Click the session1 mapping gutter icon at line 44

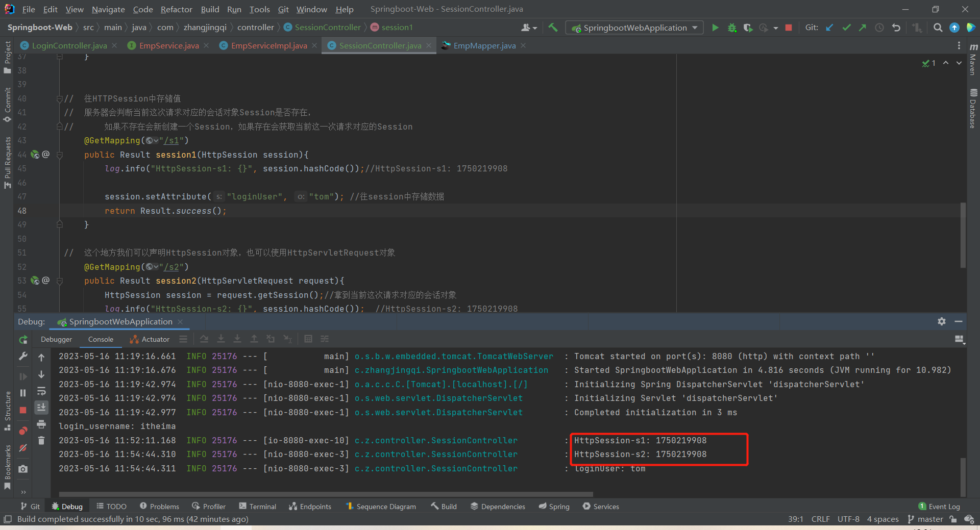35,154
